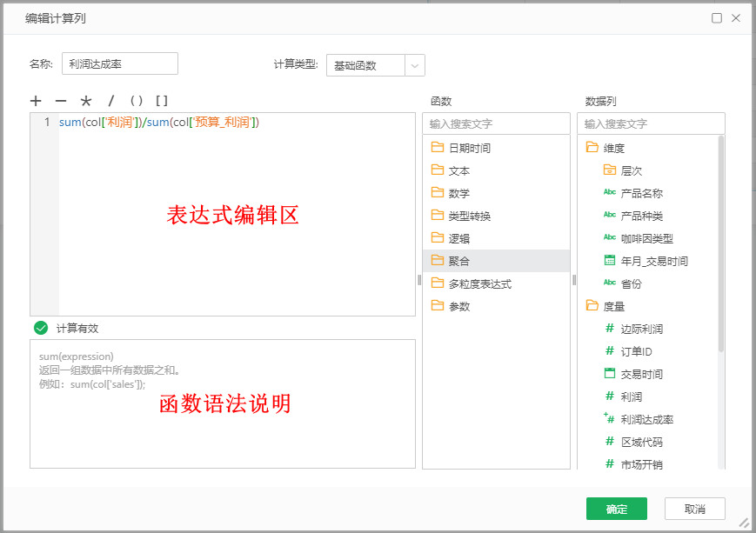Pick the 年月_交易时间 date column
Screen dimensions: 756x533
click(647, 261)
